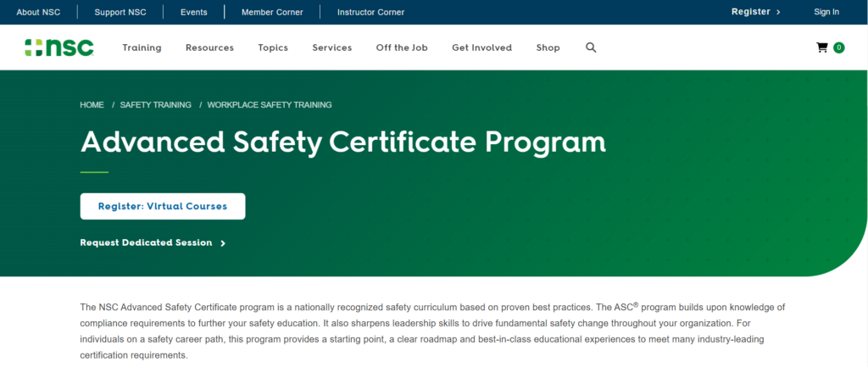This screenshot has width=868, height=367.
Task: Click Register: Virtual Courses button
Action: click(x=163, y=207)
